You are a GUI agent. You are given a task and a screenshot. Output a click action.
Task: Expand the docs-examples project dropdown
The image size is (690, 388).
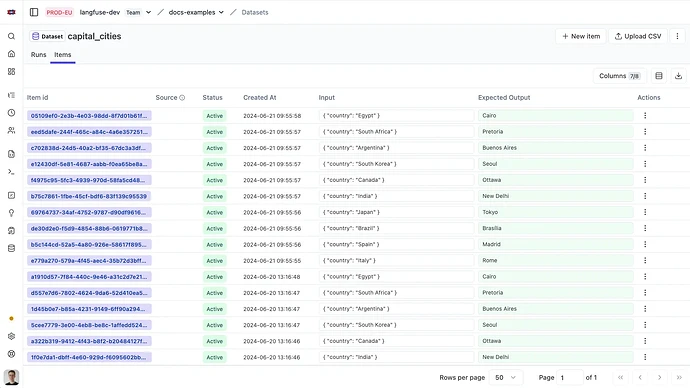point(221,12)
